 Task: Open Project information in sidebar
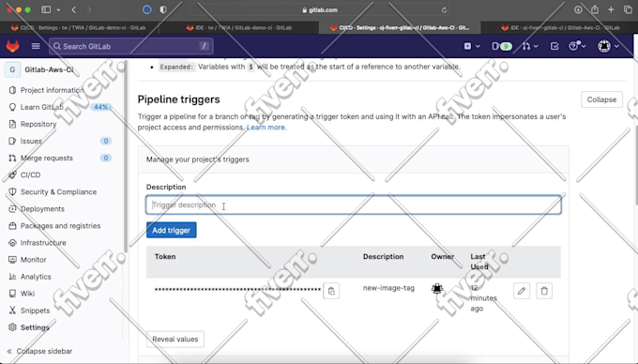[x=53, y=90]
